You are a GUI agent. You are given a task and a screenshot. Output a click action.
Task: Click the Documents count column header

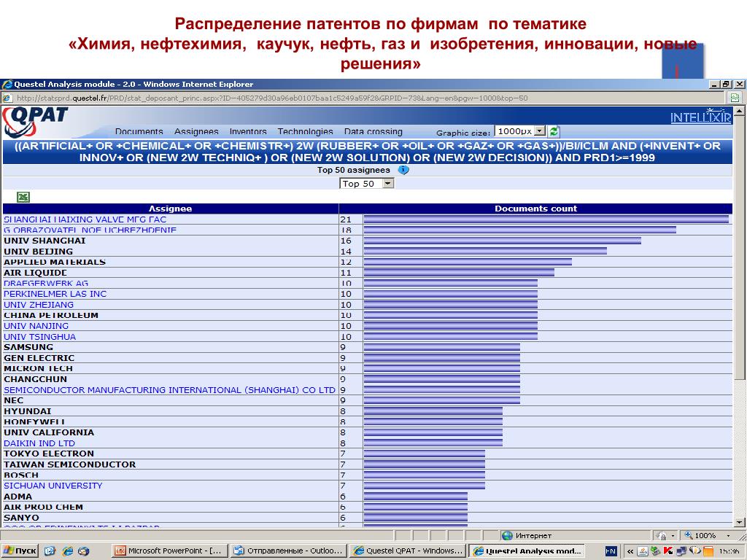pyautogui.click(x=535, y=209)
